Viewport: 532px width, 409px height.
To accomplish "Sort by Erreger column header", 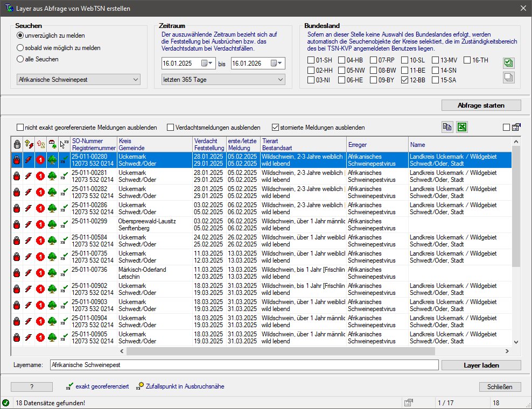I will click(377, 144).
